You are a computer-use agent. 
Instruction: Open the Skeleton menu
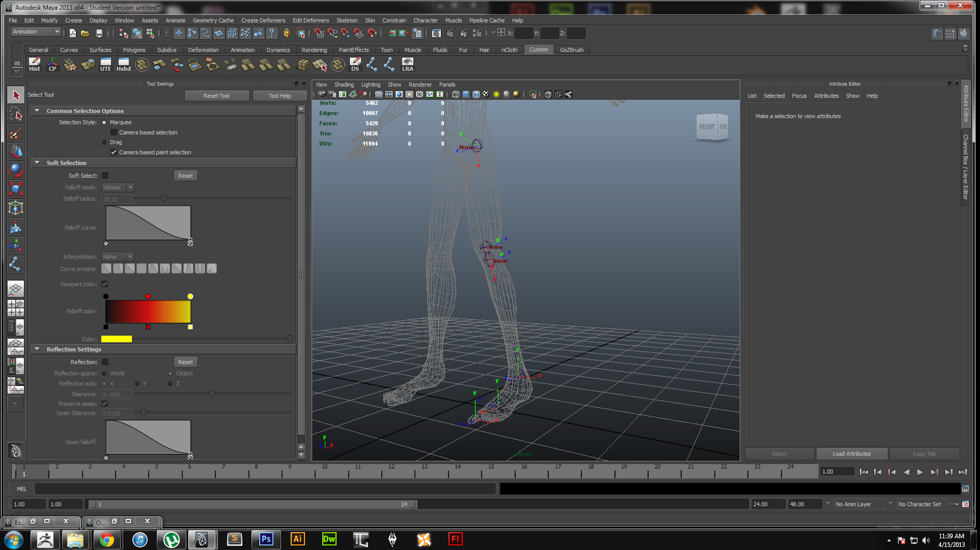pyautogui.click(x=347, y=20)
